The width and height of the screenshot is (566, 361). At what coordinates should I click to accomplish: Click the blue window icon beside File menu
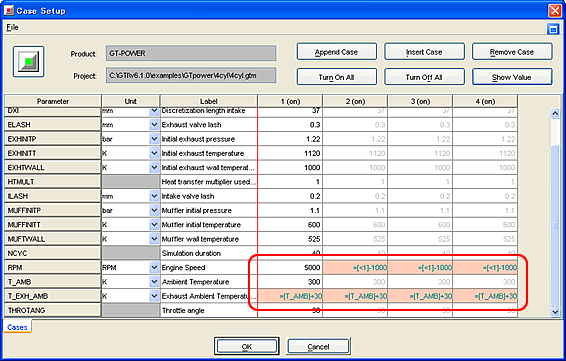point(553,29)
